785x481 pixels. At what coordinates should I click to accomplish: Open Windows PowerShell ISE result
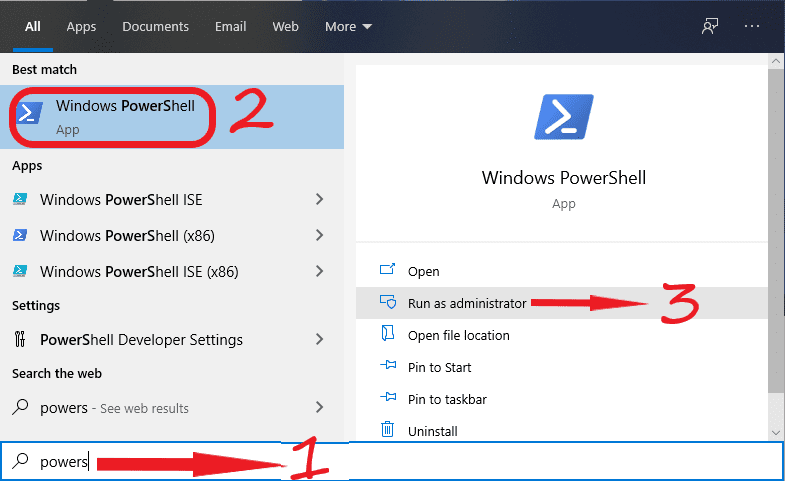pyautogui.click(x=172, y=200)
